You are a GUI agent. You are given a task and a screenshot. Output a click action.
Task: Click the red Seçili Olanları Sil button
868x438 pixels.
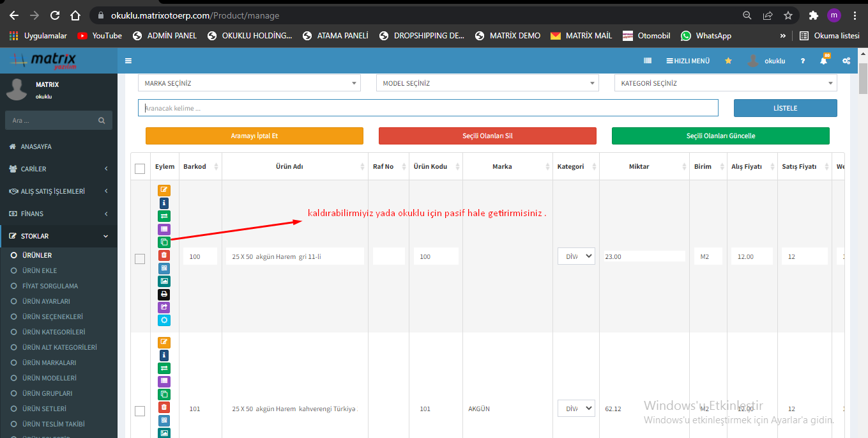487,136
